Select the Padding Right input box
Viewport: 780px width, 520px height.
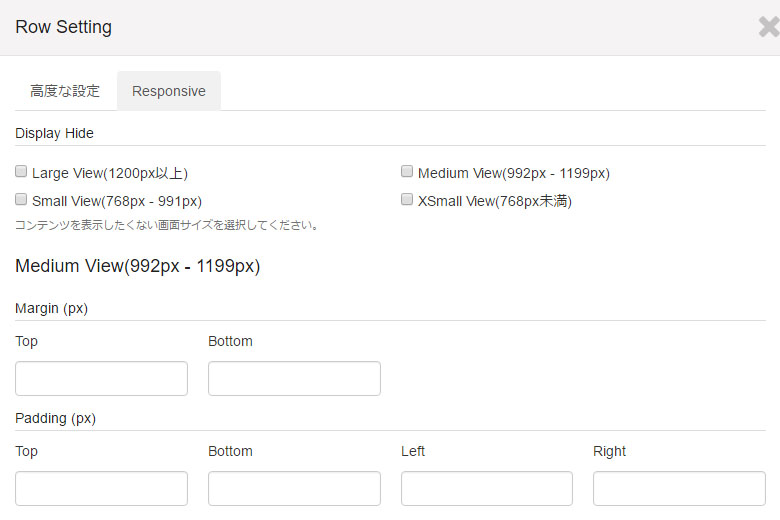coord(680,489)
